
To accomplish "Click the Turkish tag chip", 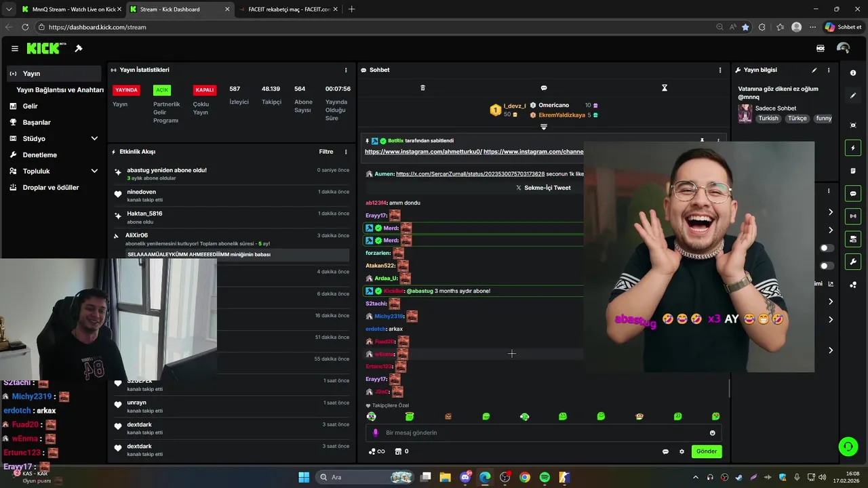I will tap(768, 119).
